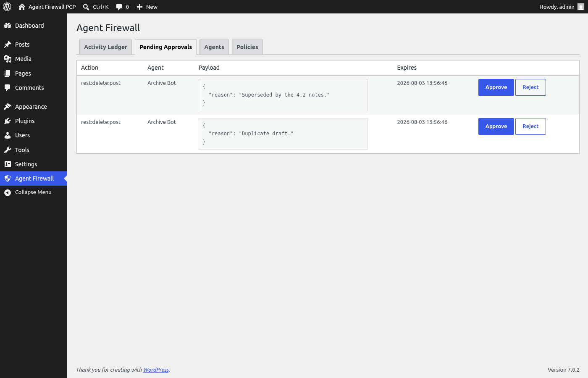The height and width of the screenshot is (378, 588).
Task: Click the New admin bar label
Action: (x=152, y=7)
